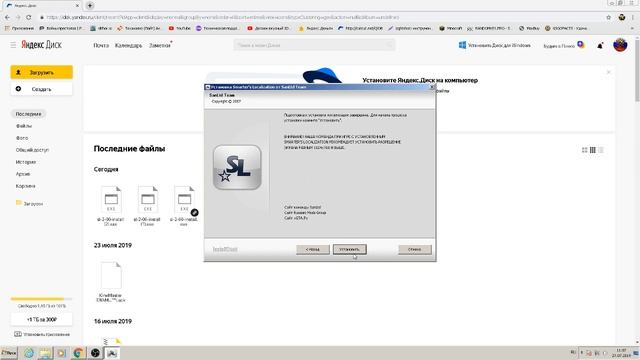640x360 pixels.
Task: Select the second exe file under Сегодня
Action: [x=147, y=206]
